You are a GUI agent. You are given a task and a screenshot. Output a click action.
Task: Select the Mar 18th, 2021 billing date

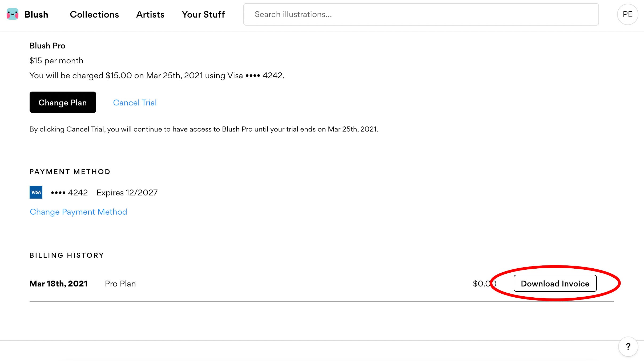pyautogui.click(x=58, y=284)
